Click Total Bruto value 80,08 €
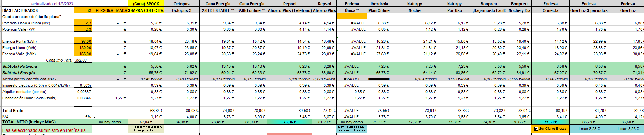Screen dimensions: 644x135 pyautogui.click(x=182, y=111)
